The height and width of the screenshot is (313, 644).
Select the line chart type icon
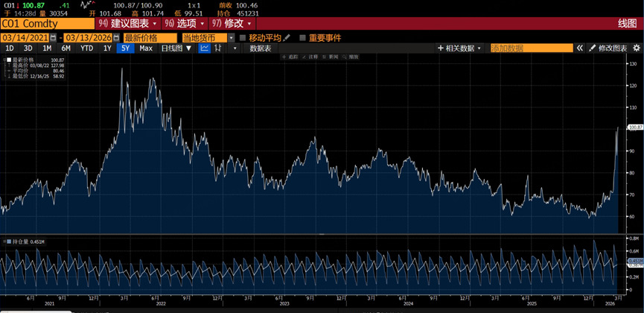[205, 48]
